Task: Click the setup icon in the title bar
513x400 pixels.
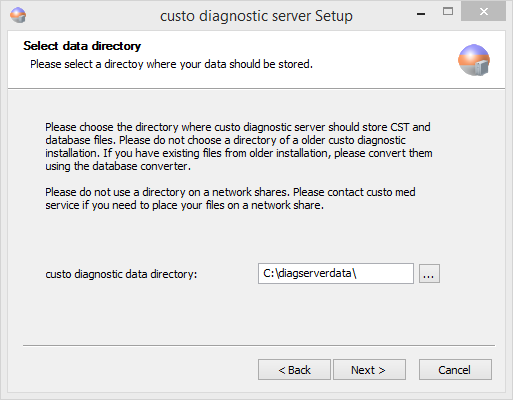Action: (18, 15)
